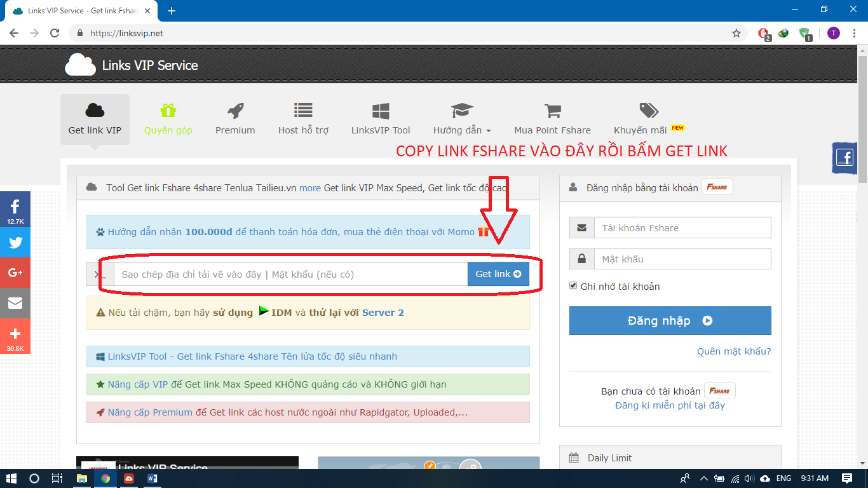Screen dimensions: 868x488
Task: Open the Mua Point Fshare tab
Action: 552,119
